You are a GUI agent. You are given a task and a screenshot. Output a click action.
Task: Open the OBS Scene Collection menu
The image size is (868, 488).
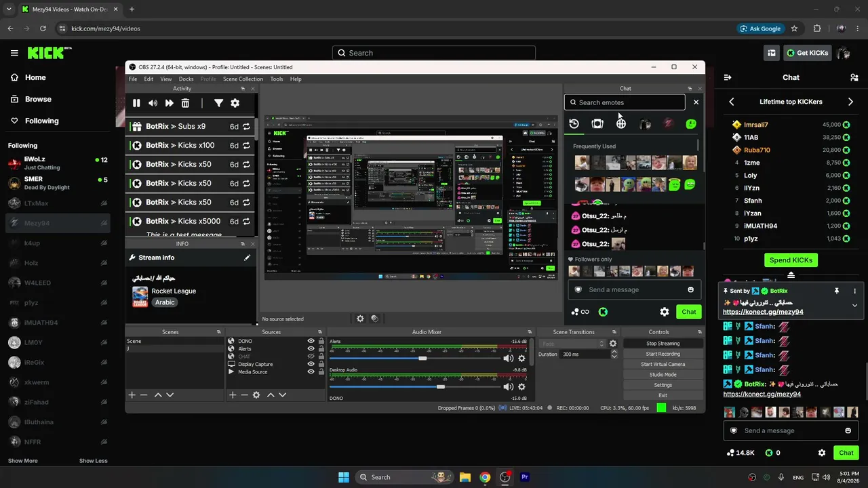pos(243,79)
